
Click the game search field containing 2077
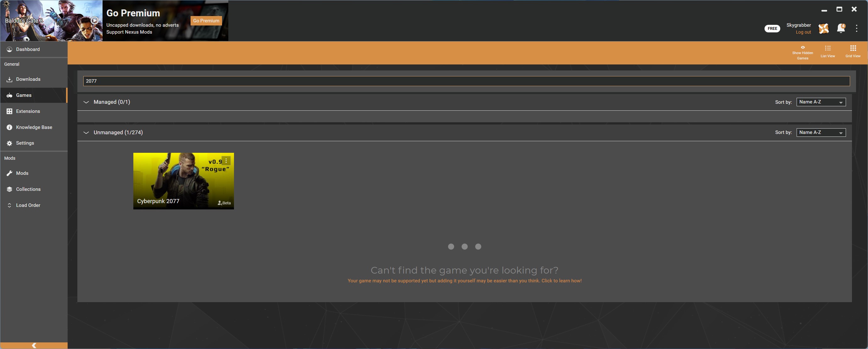[x=466, y=81]
